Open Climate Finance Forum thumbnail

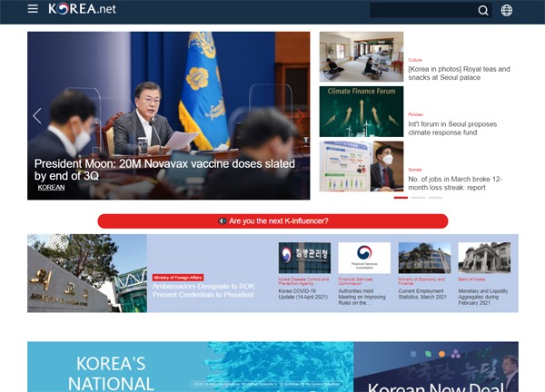click(x=361, y=111)
